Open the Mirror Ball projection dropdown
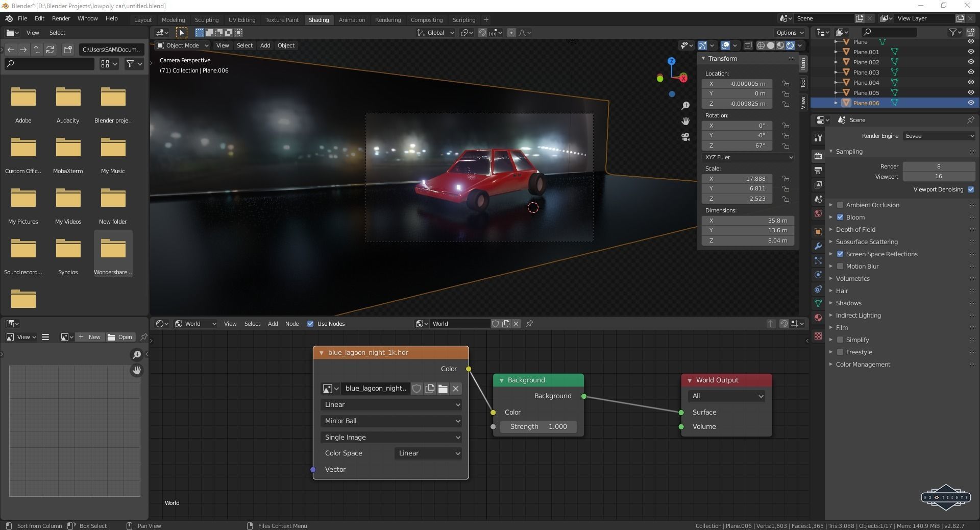 391,421
